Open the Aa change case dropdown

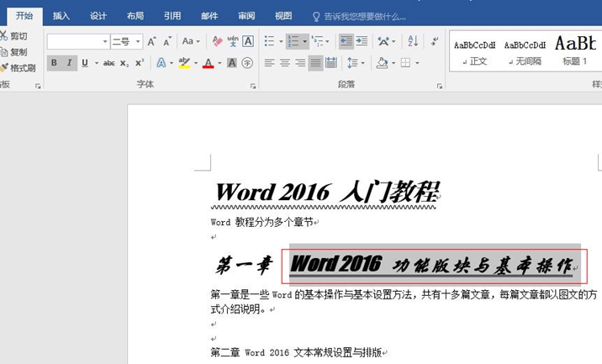[x=191, y=41]
